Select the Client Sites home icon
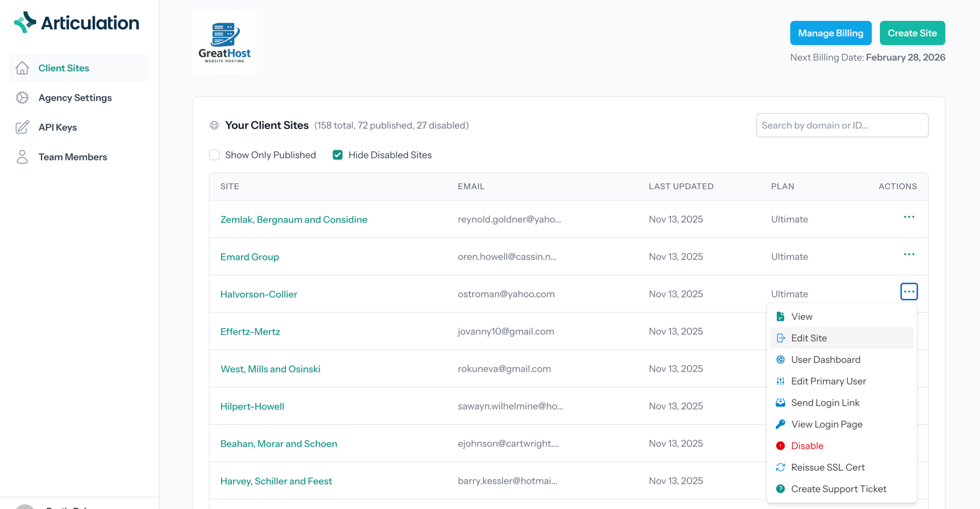 (22, 67)
